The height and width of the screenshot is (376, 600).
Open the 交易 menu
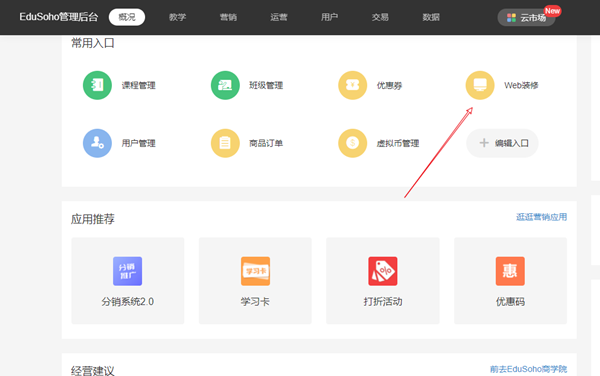(380, 17)
